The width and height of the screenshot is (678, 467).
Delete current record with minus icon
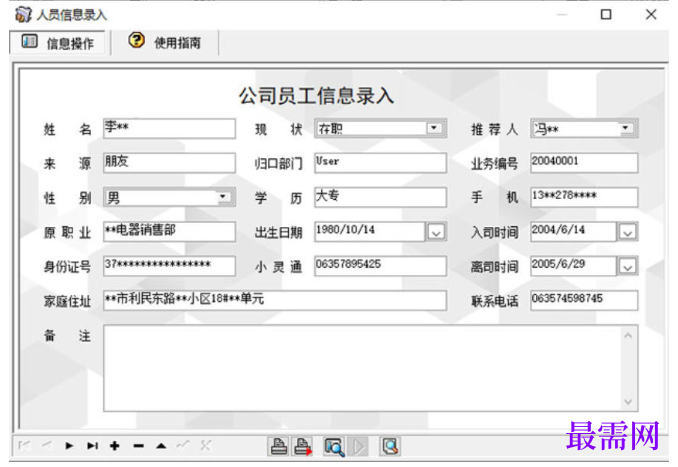(x=138, y=445)
